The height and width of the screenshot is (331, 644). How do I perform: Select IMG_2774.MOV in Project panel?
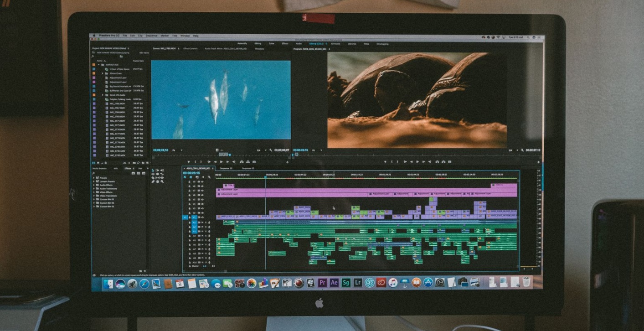point(117,121)
